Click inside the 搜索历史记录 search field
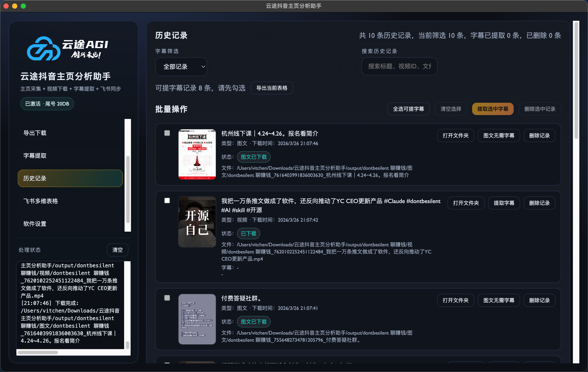588x372 pixels. 399,66
